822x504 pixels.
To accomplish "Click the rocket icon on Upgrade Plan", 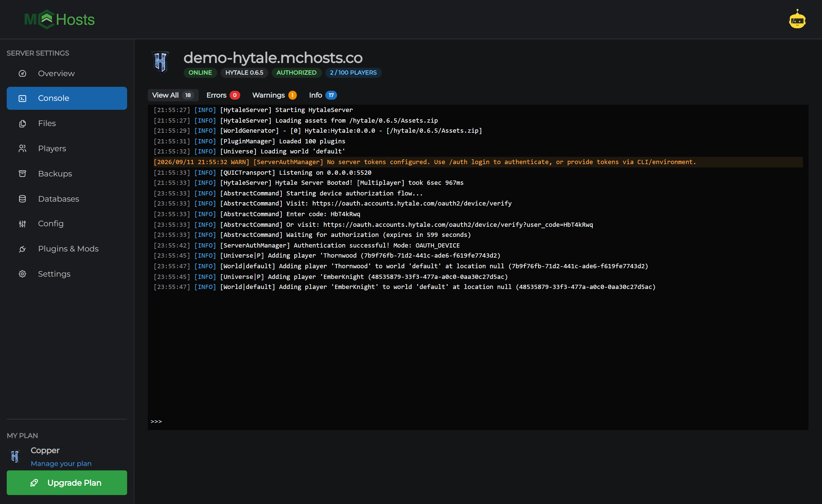I will coord(34,483).
